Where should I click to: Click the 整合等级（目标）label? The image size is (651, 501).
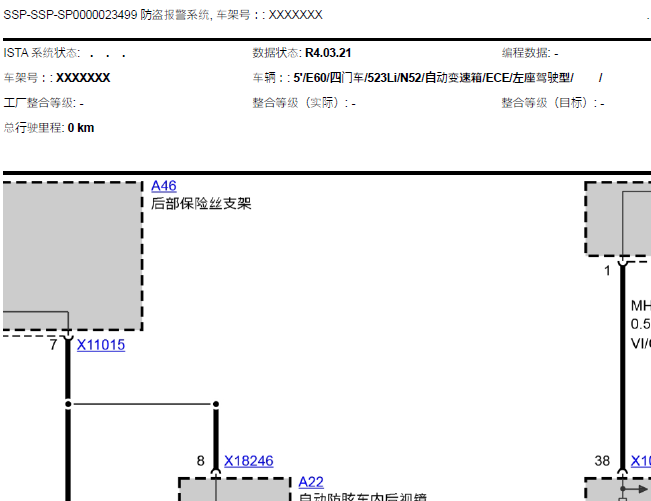pyautogui.click(x=550, y=103)
